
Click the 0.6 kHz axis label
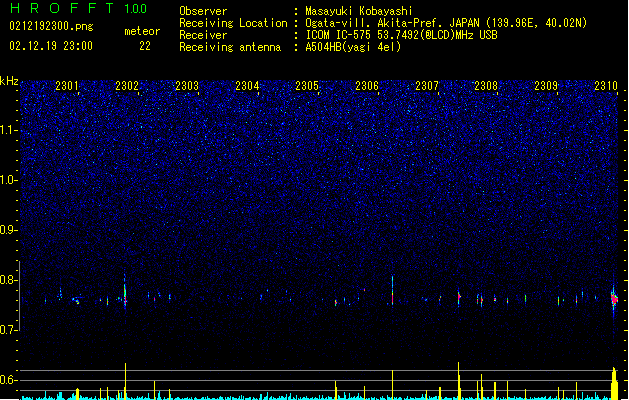(x=9, y=380)
